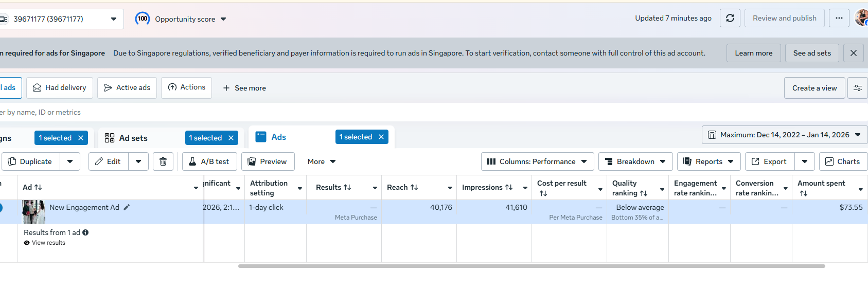Sort by the Amount spent column
Image resolution: width=868 pixels, height=289 pixels.
[804, 193]
